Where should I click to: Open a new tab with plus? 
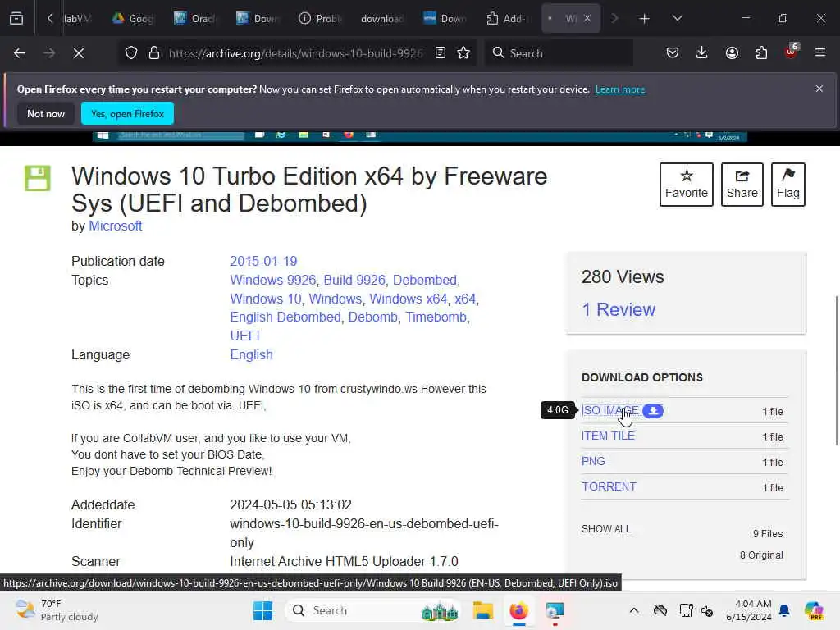(645, 19)
